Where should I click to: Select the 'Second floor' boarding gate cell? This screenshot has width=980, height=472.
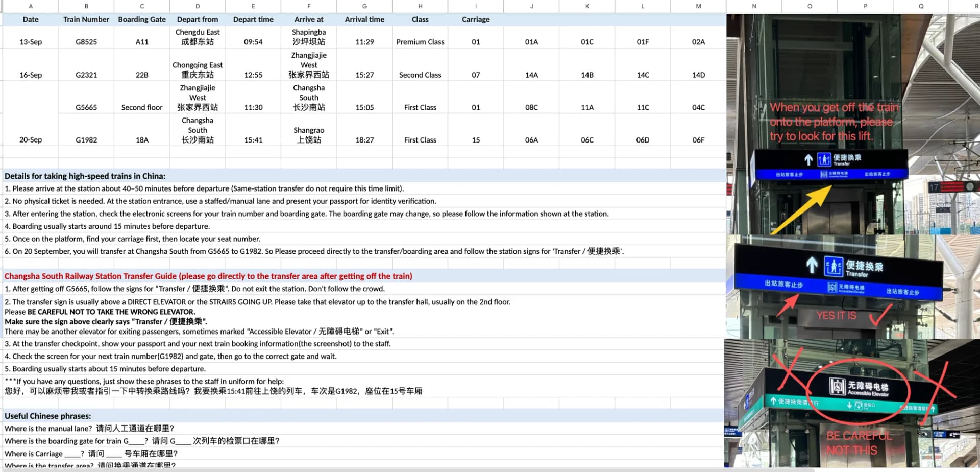pyautogui.click(x=142, y=97)
